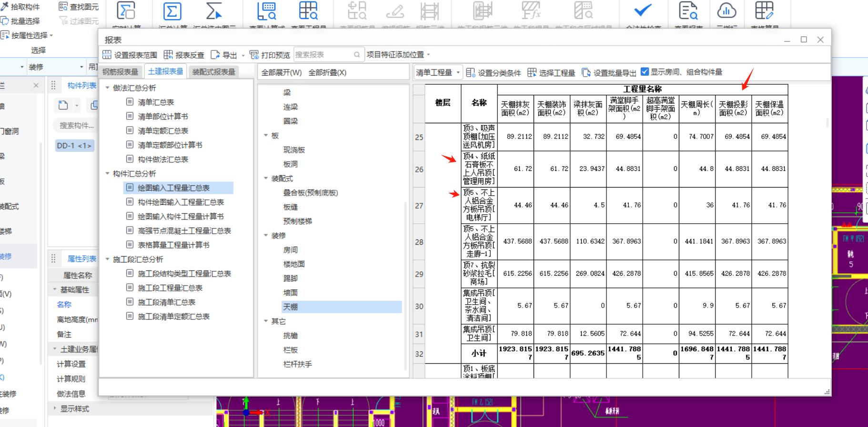
Task: Collapse the 装配式 category node
Action: click(266, 178)
